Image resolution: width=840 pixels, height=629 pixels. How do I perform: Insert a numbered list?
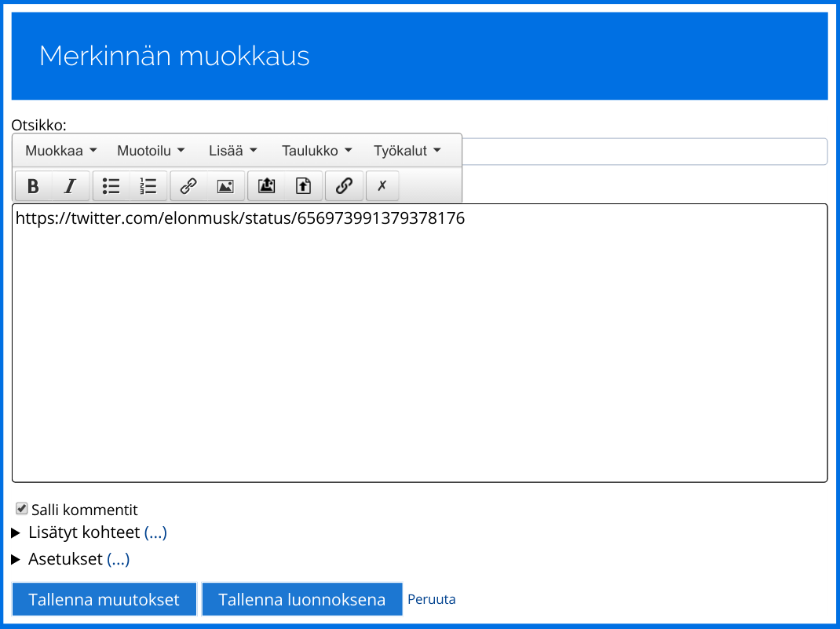(x=148, y=186)
